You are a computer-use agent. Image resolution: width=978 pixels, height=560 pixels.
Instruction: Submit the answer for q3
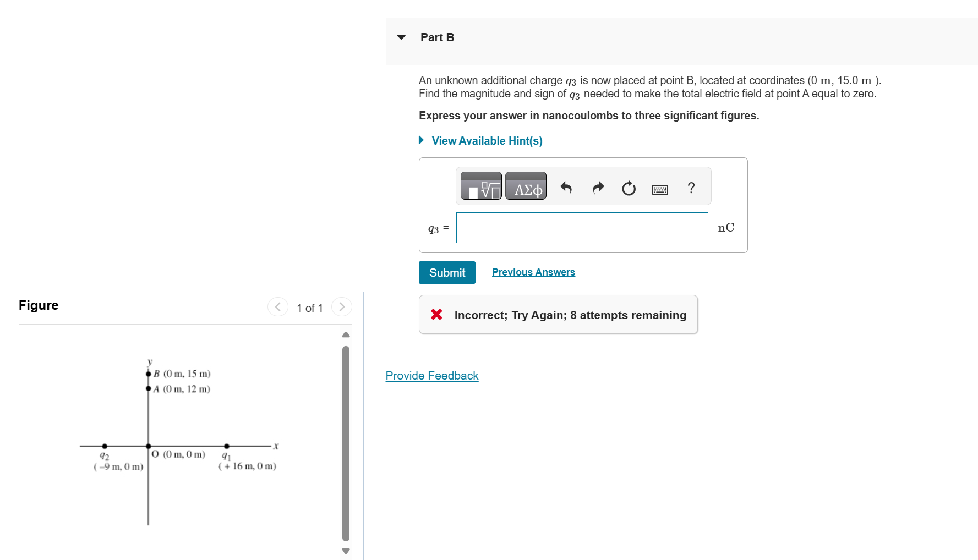pyautogui.click(x=446, y=272)
